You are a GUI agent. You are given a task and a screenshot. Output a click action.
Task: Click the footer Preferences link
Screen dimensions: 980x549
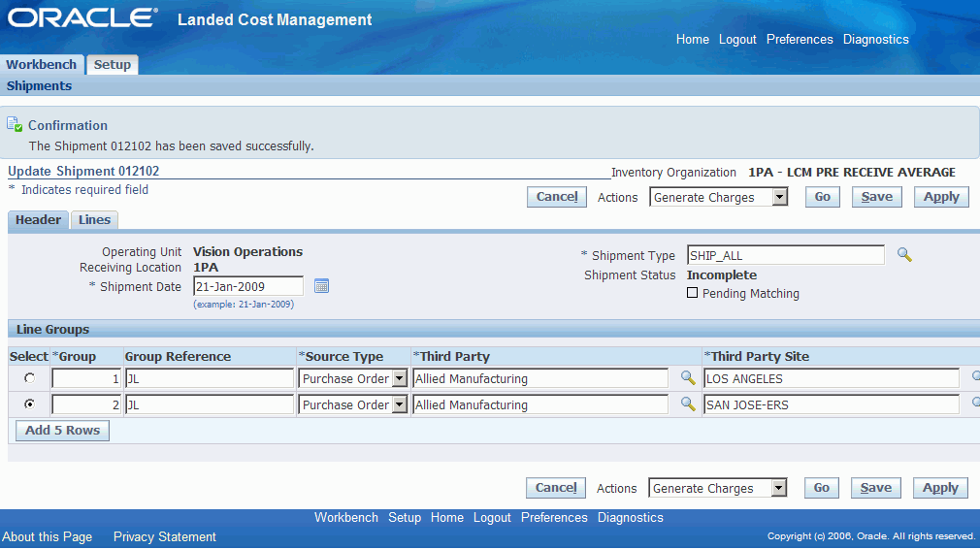click(554, 518)
